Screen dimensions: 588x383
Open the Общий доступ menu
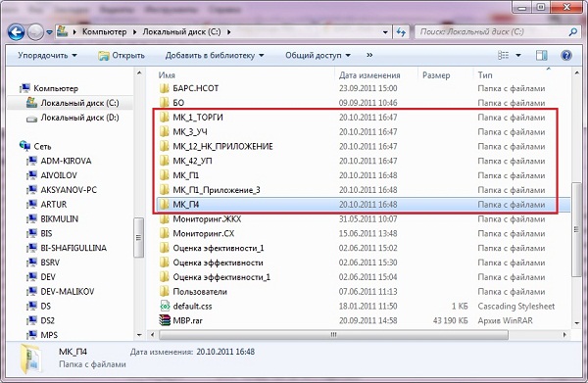click(318, 56)
